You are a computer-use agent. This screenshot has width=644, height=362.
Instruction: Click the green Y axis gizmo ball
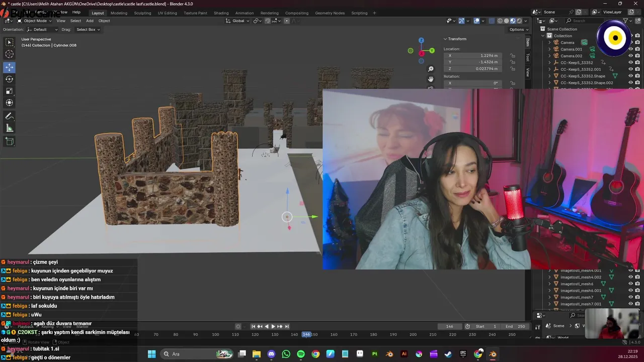click(432, 51)
